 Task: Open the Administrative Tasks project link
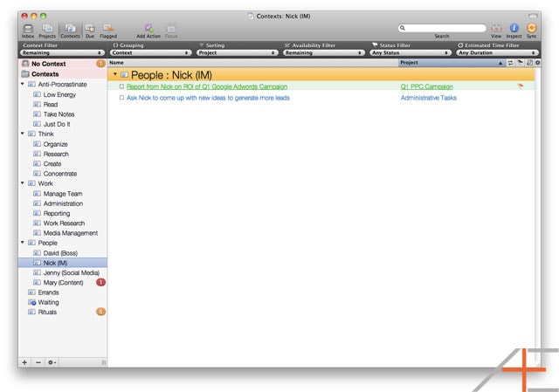(429, 98)
